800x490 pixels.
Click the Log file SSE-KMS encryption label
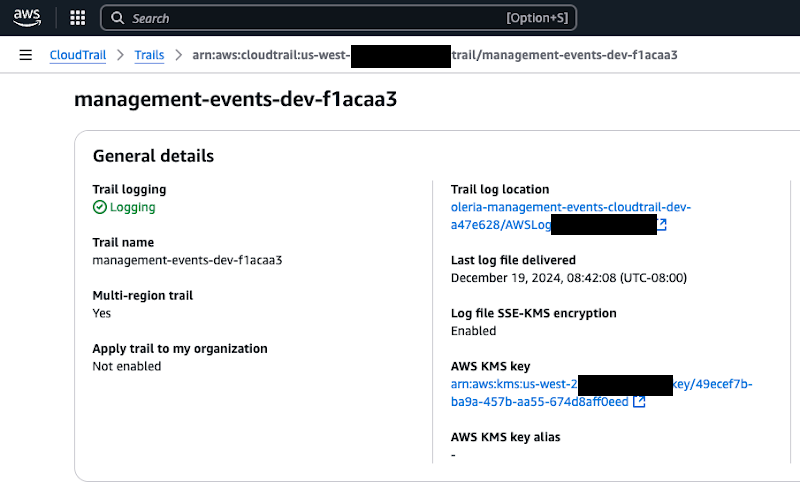(534, 313)
